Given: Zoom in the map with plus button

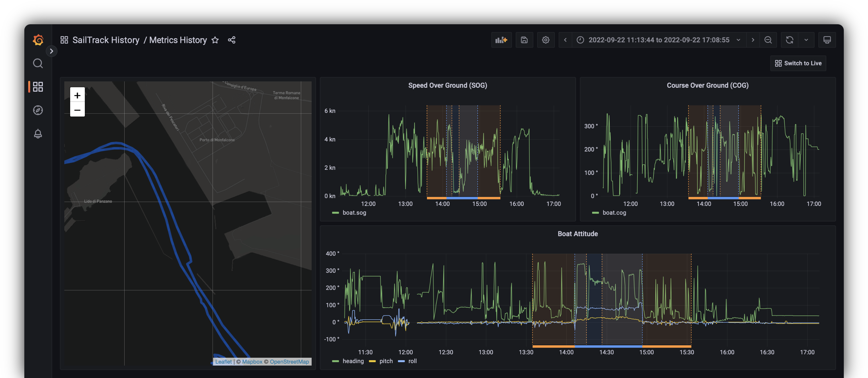Looking at the screenshot, I should (x=77, y=95).
